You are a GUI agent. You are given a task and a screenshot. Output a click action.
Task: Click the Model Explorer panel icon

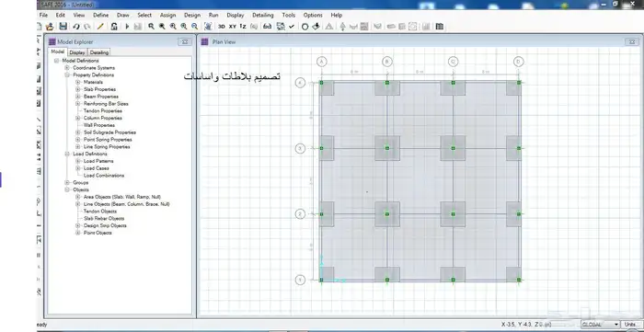[x=52, y=41]
